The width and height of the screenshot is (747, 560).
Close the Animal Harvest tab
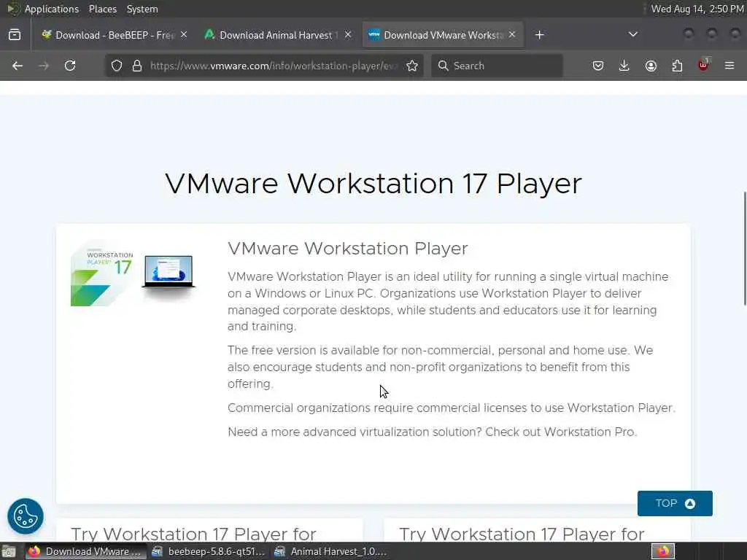click(348, 35)
